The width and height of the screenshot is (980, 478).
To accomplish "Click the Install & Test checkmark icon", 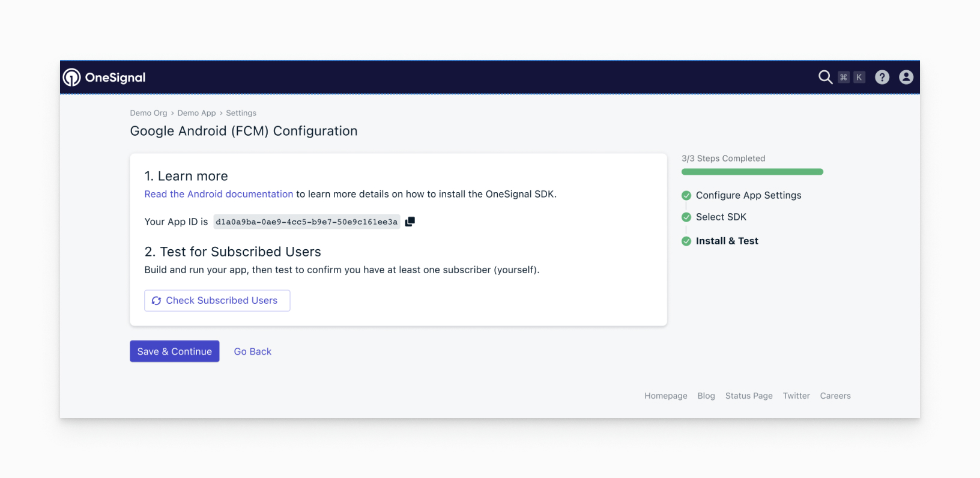I will [x=686, y=241].
